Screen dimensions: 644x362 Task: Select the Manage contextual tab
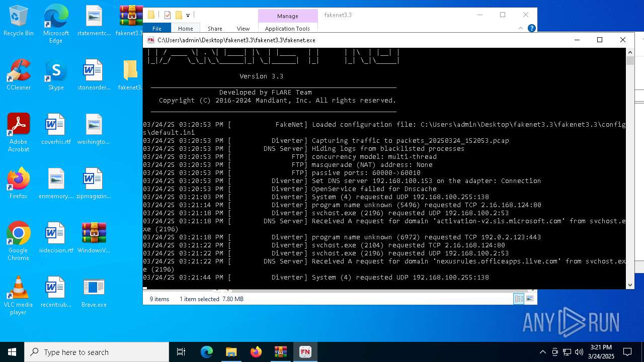(288, 16)
